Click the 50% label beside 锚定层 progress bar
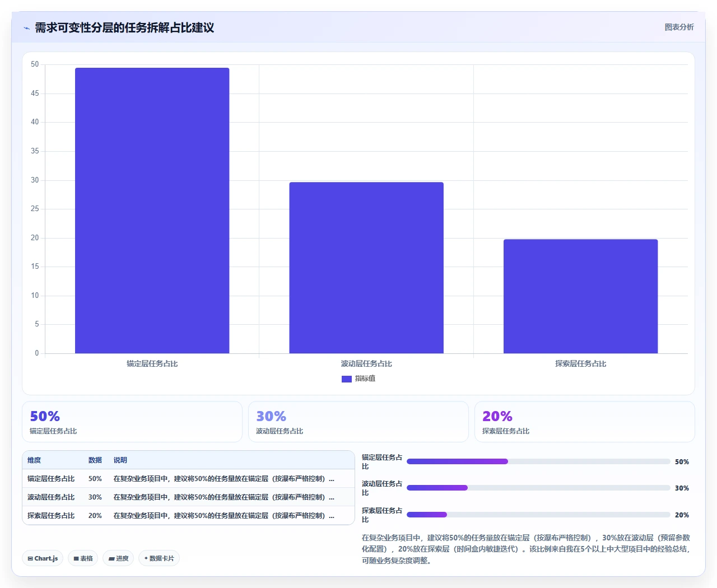The image size is (717, 588). [x=682, y=462]
